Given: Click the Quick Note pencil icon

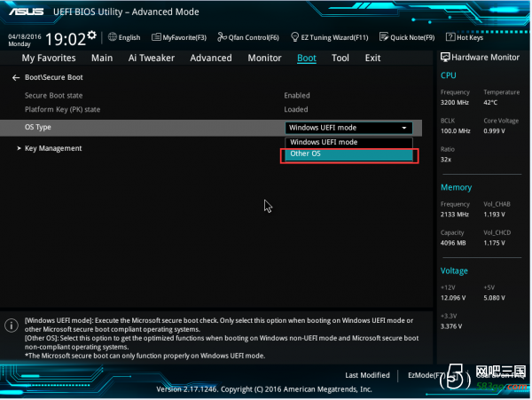Looking at the screenshot, I should click(x=384, y=36).
